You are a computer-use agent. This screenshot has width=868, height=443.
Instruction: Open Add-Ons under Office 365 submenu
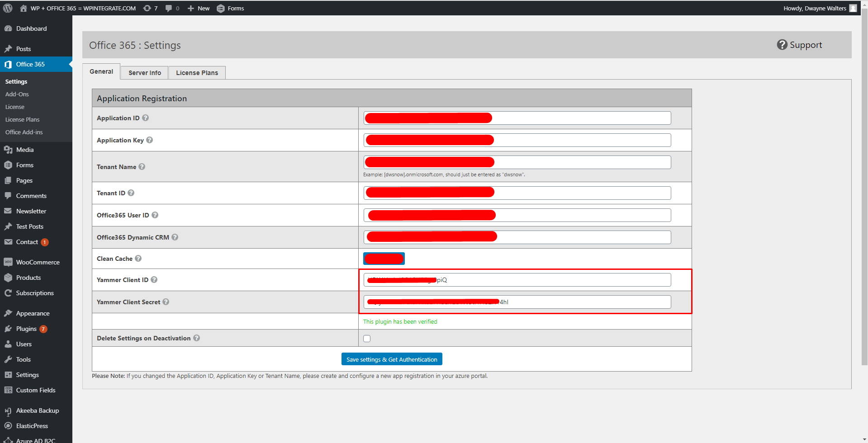point(17,94)
